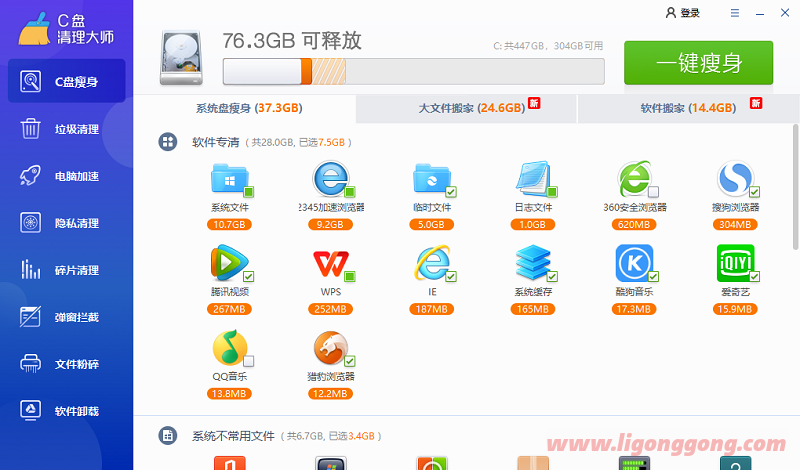
Task: Click the 爱奇艺 icon
Action: [x=735, y=263]
